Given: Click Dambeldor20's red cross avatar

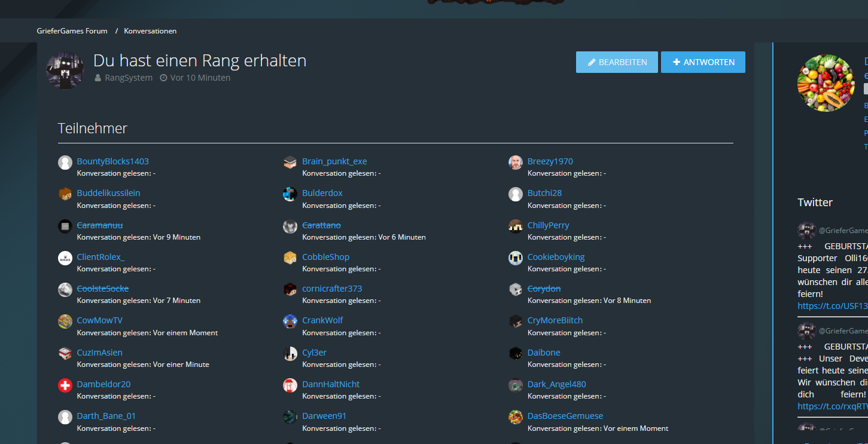Looking at the screenshot, I should coord(65,385).
